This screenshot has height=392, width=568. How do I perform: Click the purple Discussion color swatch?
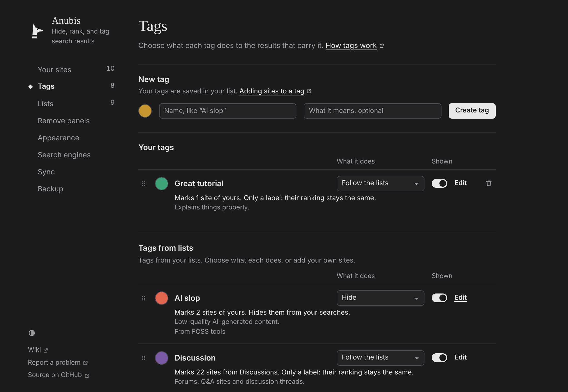tap(162, 358)
